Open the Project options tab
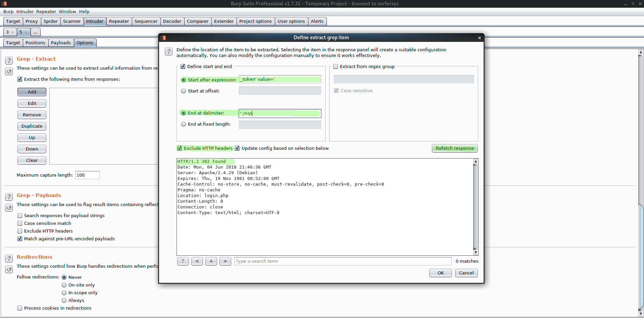The height and width of the screenshot is (318, 644). (x=255, y=21)
